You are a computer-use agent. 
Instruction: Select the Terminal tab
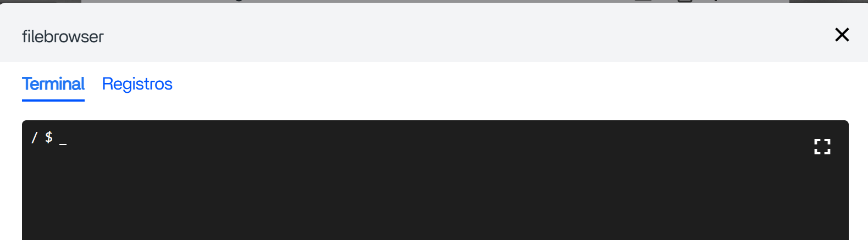click(x=53, y=84)
